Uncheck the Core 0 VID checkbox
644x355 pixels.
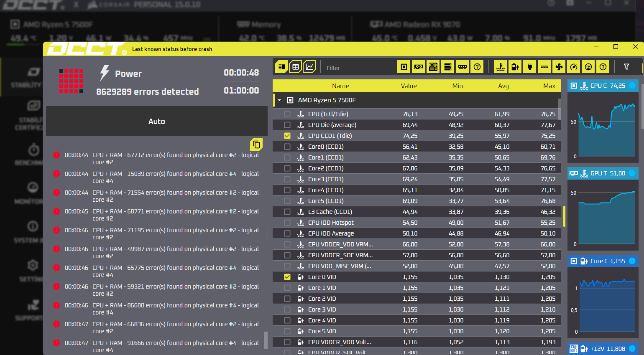click(287, 277)
